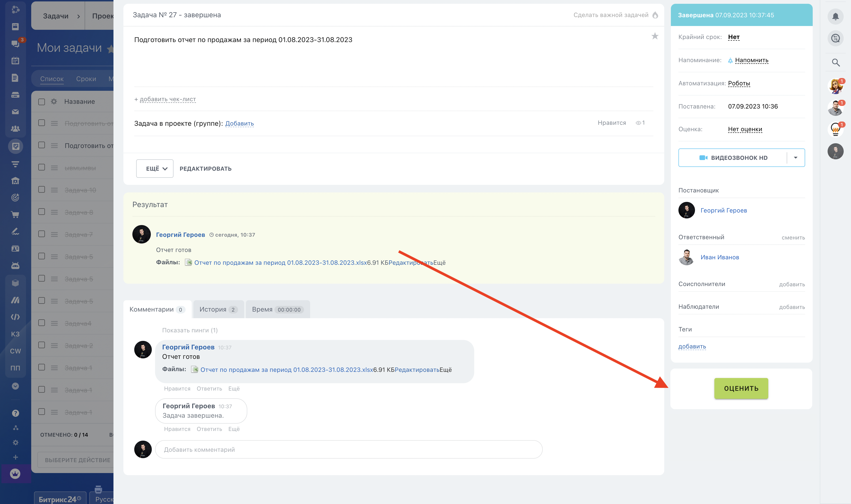
Task: Expand the ЕЩЁ dropdown button
Action: 155,169
